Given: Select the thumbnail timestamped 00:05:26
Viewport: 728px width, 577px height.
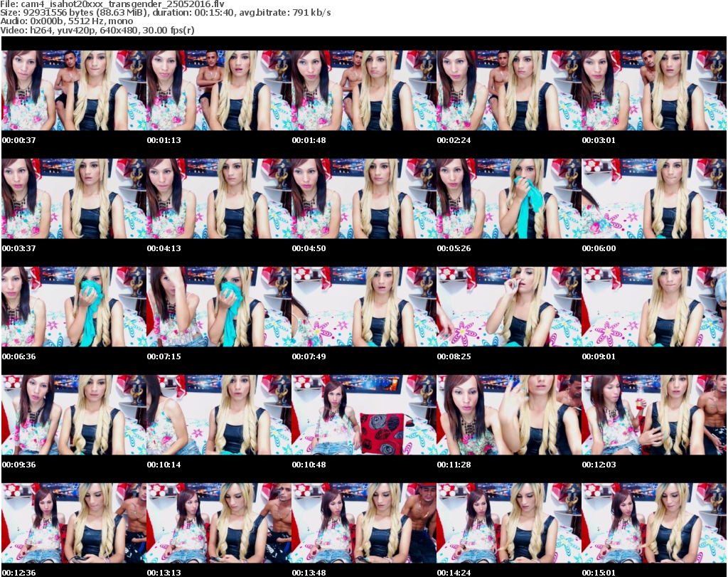Looking at the screenshot, I should pos(509,198).
